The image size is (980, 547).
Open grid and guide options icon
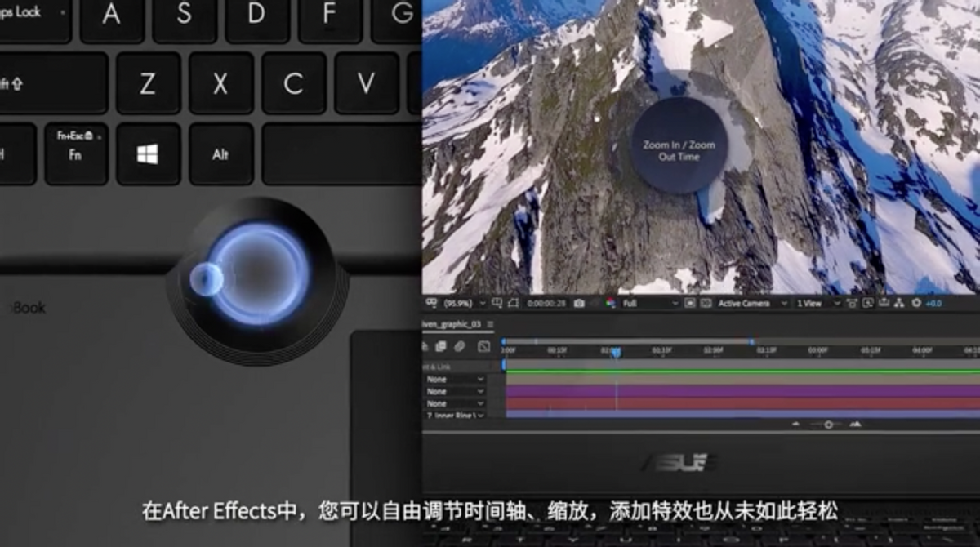coord(497,303)
